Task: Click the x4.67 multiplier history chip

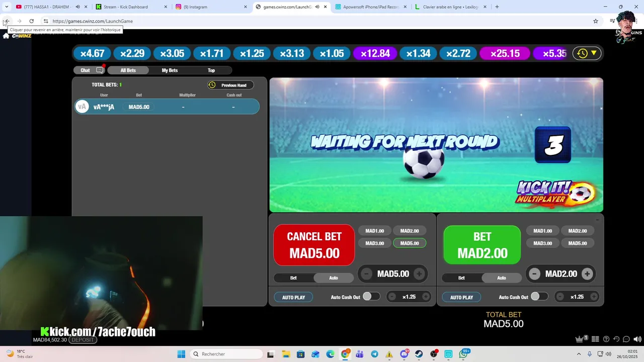Action: coord(92,53)
